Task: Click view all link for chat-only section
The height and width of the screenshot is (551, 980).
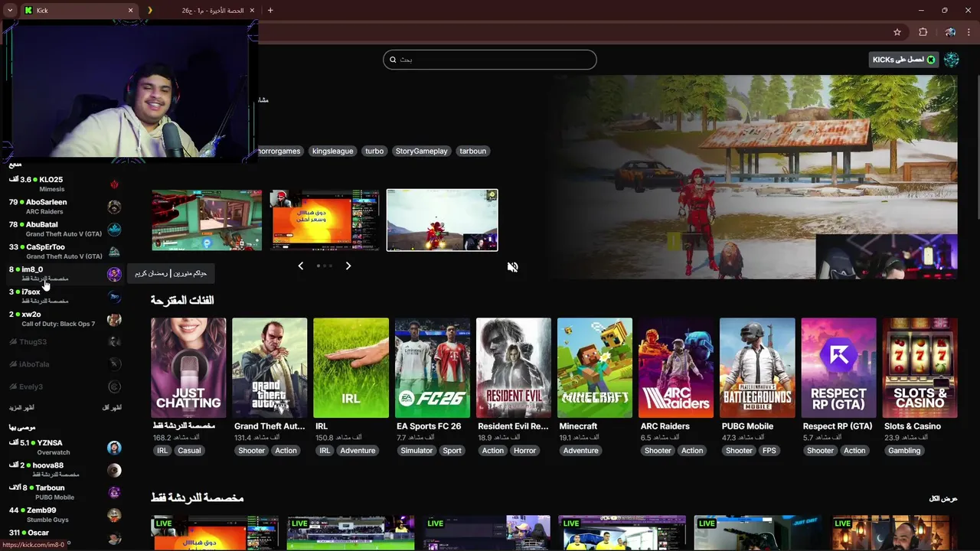Action: pos(943,499)
